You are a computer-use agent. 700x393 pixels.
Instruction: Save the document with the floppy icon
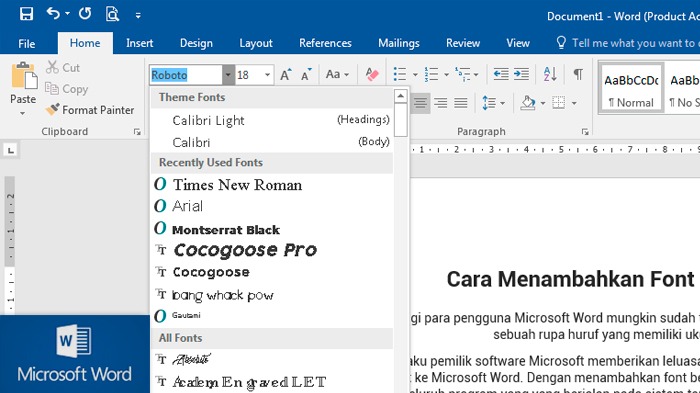(x=26, y=14)
